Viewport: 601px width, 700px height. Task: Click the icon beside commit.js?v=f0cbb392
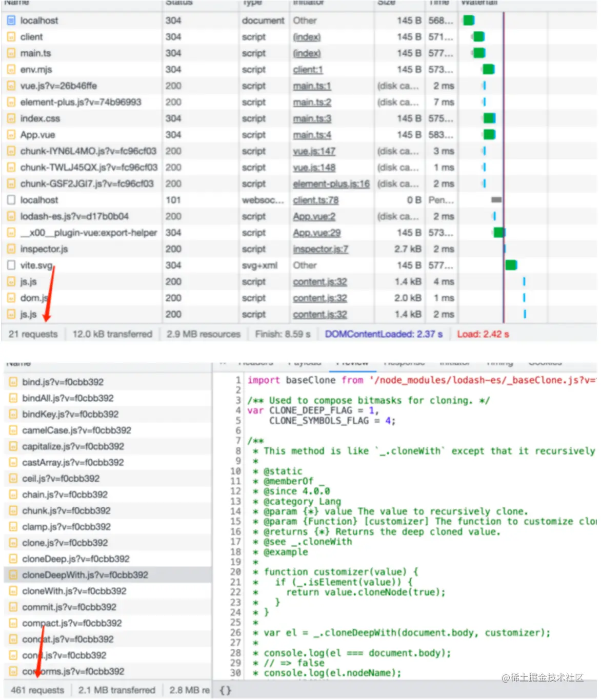(x=13, y=607)
